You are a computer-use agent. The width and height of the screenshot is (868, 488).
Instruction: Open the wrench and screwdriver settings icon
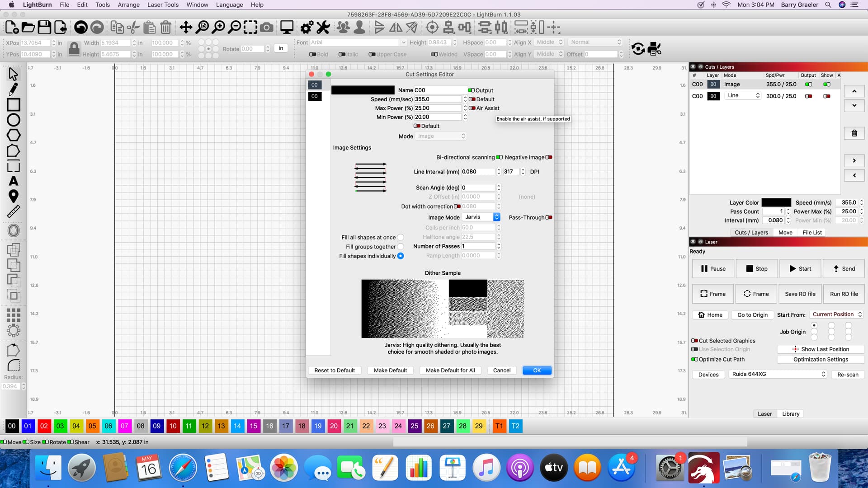point(323,28)
